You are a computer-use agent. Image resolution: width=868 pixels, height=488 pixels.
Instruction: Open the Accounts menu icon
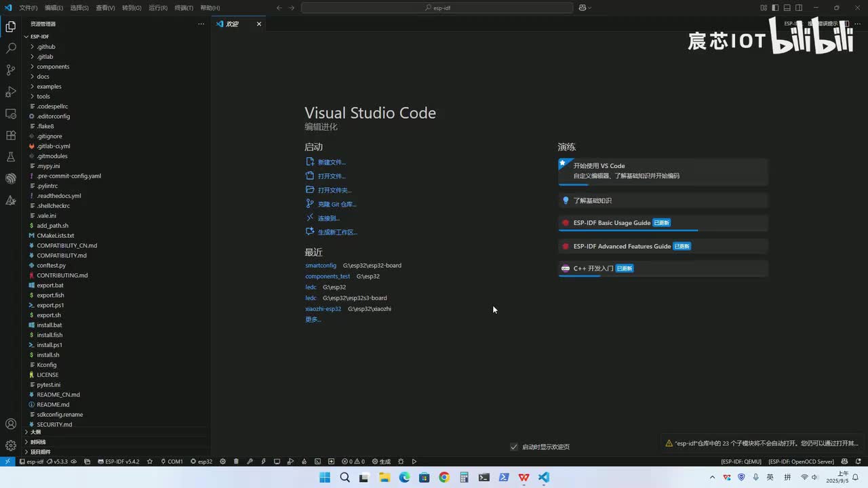point(11,424)
